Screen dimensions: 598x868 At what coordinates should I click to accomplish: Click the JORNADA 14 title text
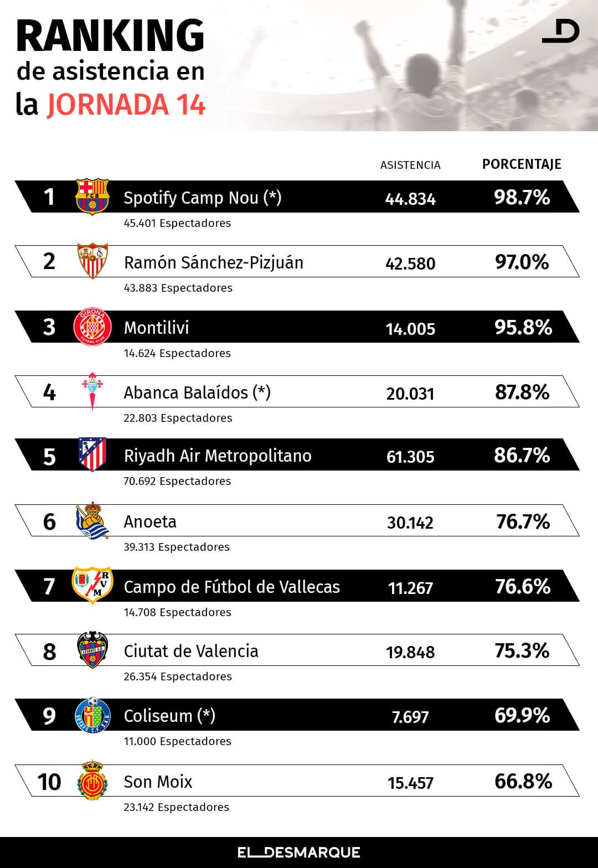(126, 105)
